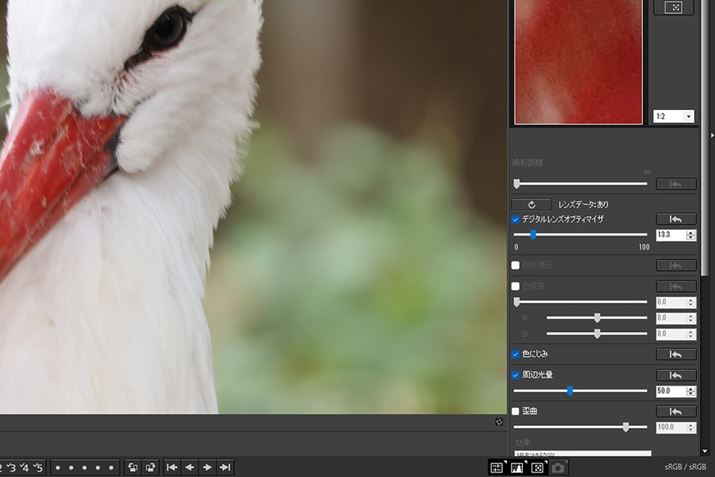
Task: Click the tool palette vertical scrollbar thumb
Action: 706,137
